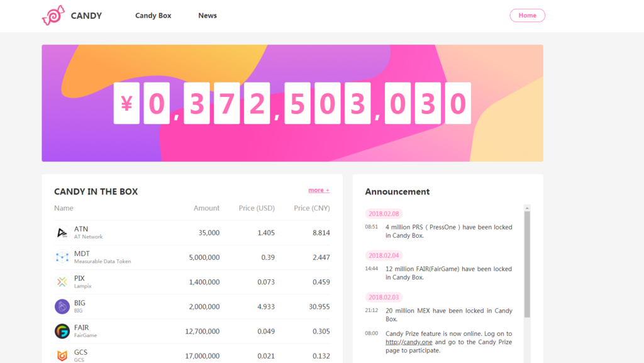Click the Name column header

64,208
